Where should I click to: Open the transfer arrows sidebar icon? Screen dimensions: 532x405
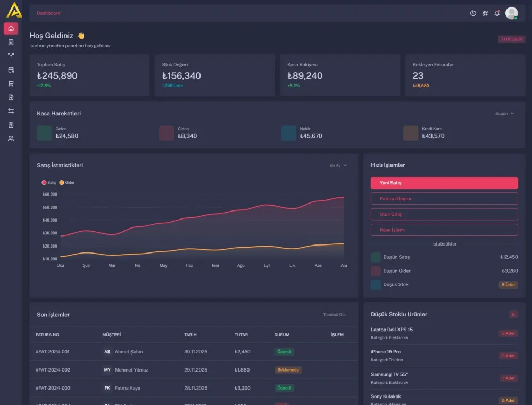(11, 111)
